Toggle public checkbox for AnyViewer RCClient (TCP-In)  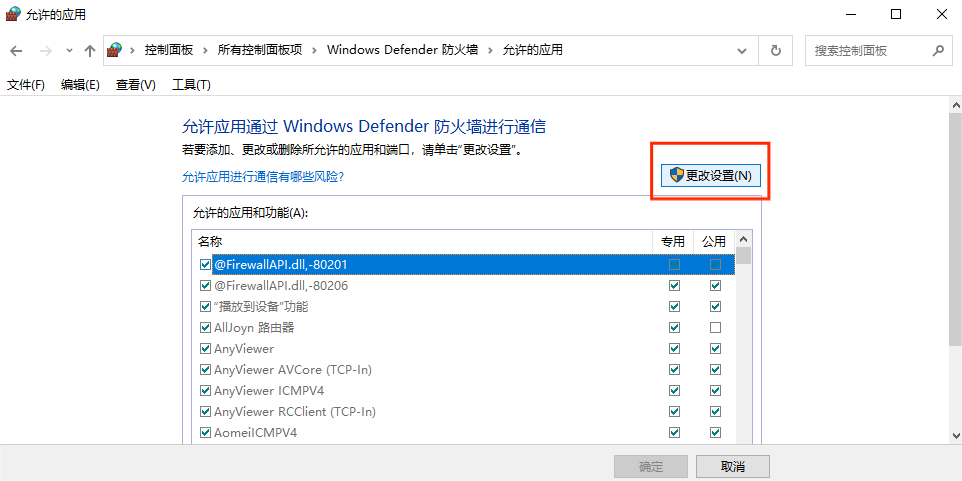(x=715, y=412)
